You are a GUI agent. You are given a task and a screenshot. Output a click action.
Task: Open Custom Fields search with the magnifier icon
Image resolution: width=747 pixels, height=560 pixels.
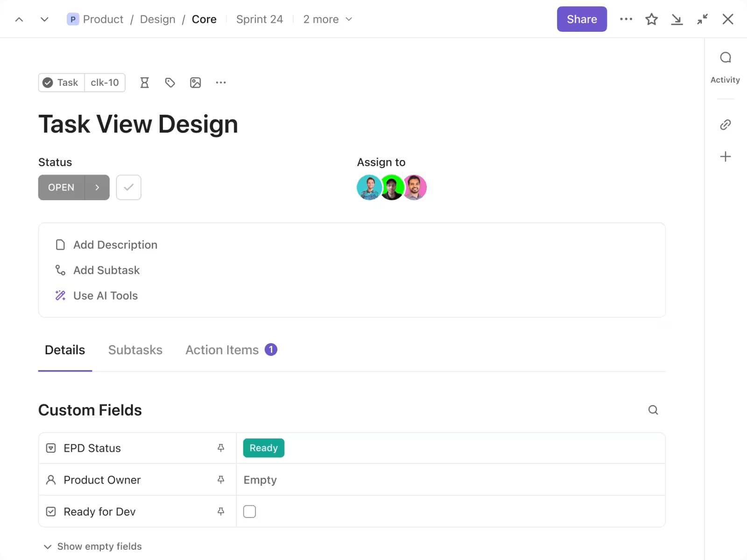click(x=653, y=410)
